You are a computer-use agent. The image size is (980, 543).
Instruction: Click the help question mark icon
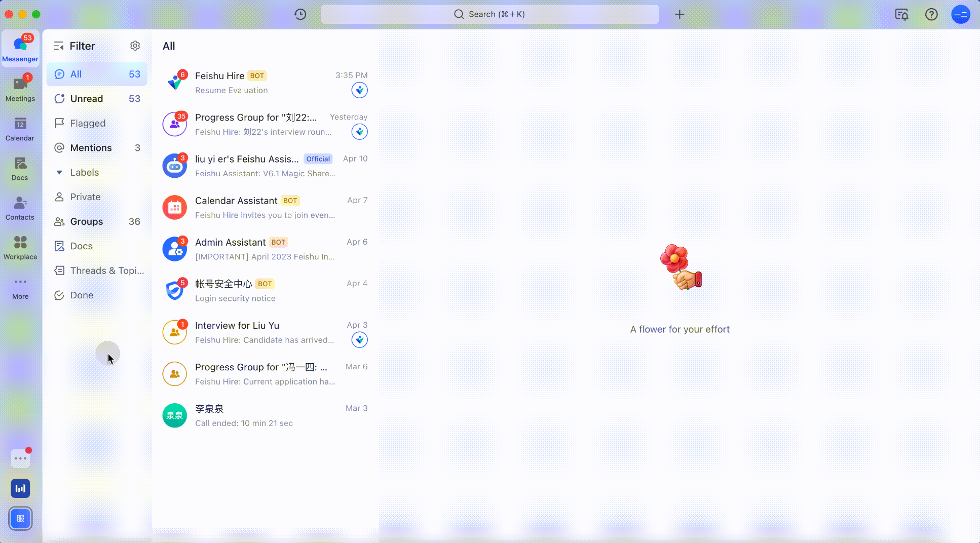point(931,14)
